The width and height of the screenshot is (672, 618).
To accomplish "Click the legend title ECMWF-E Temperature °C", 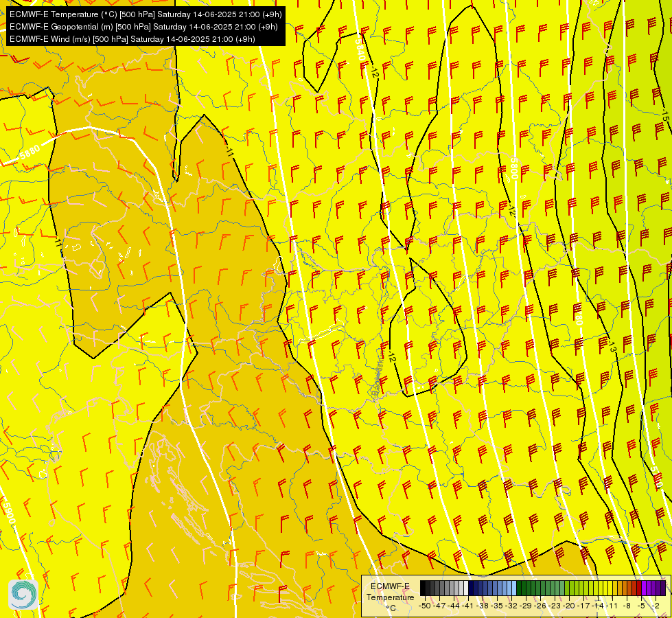I will tap(390, 597).
